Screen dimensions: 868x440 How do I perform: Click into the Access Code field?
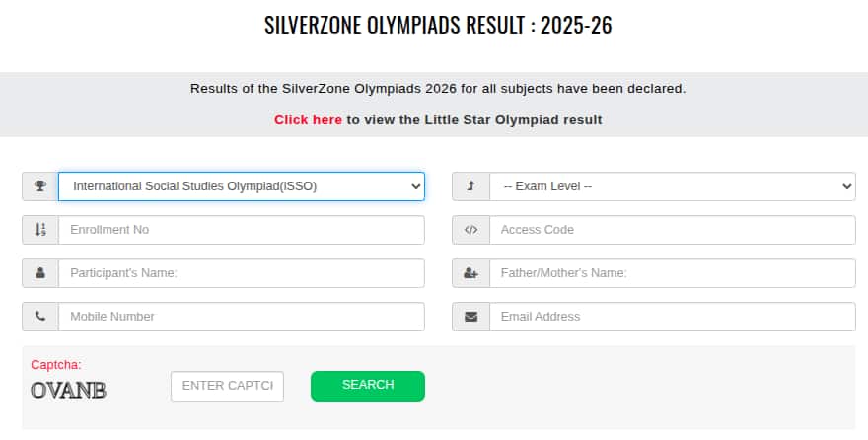672,230
